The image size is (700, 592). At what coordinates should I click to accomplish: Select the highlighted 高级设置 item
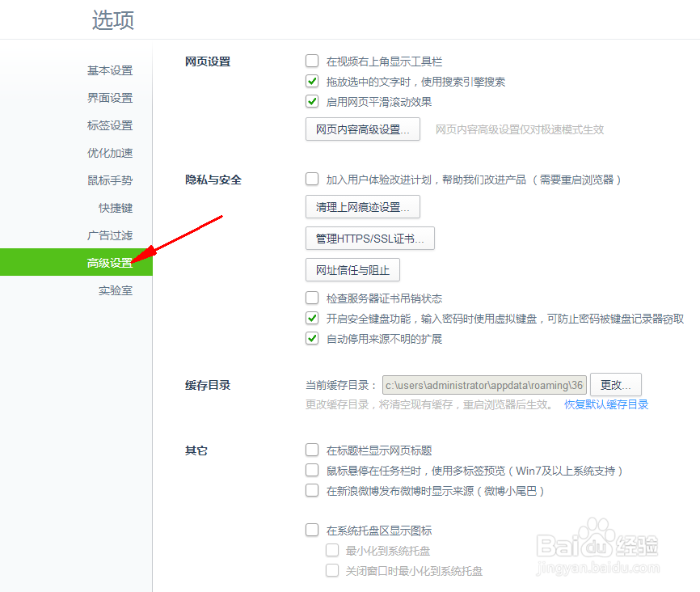tap(76, 262)
